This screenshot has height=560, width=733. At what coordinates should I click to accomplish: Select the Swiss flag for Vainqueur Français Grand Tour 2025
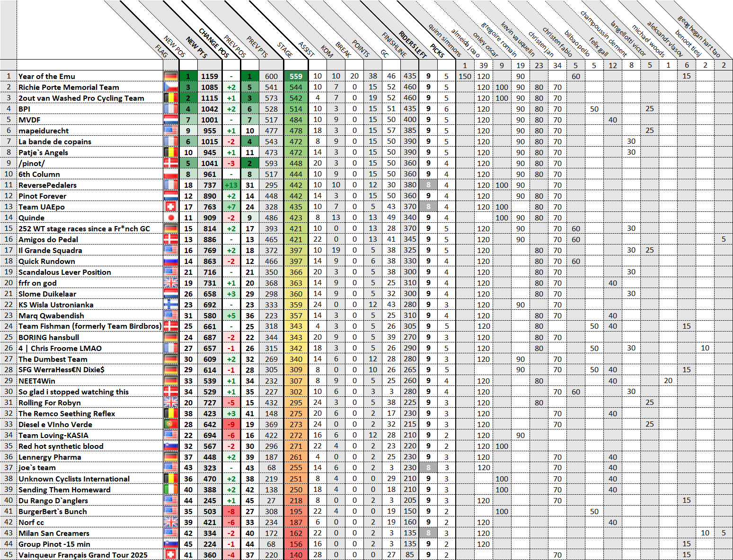click(171, 555)
